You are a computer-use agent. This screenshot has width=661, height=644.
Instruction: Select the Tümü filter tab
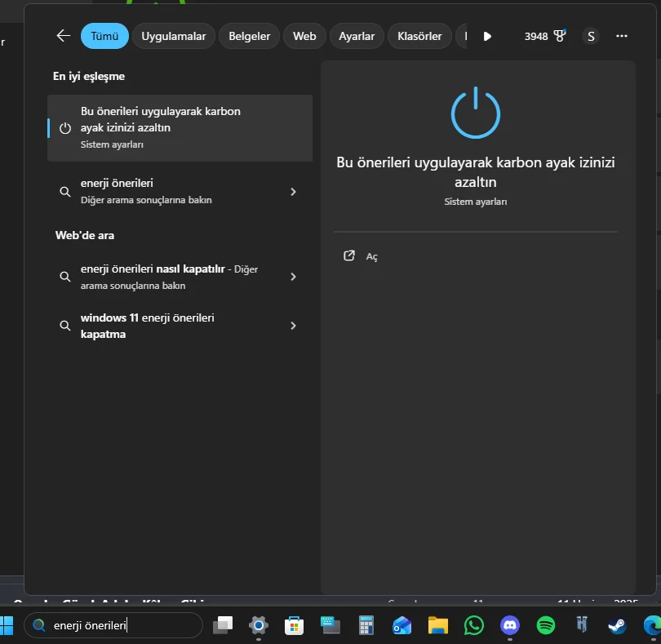(x=104, y=36)
